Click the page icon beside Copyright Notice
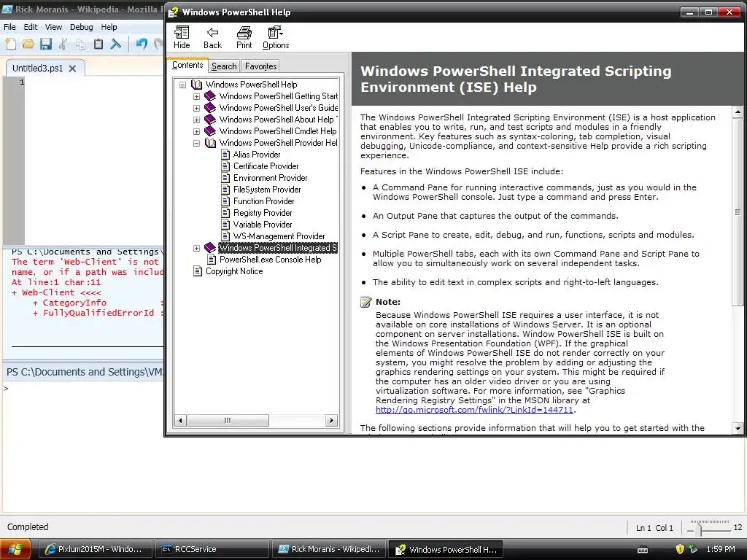 click(x=198, y=271)
